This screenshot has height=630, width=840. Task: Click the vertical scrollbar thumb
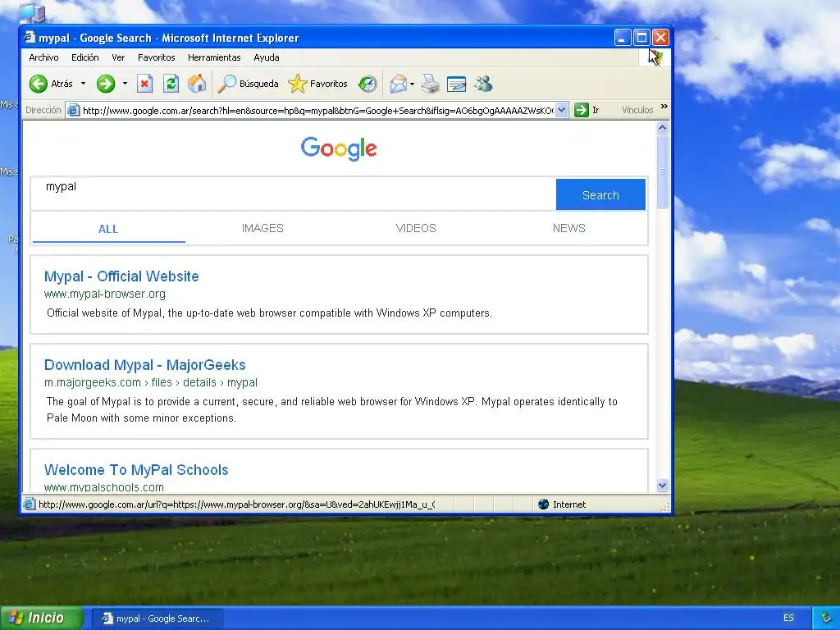pos(663,171)
